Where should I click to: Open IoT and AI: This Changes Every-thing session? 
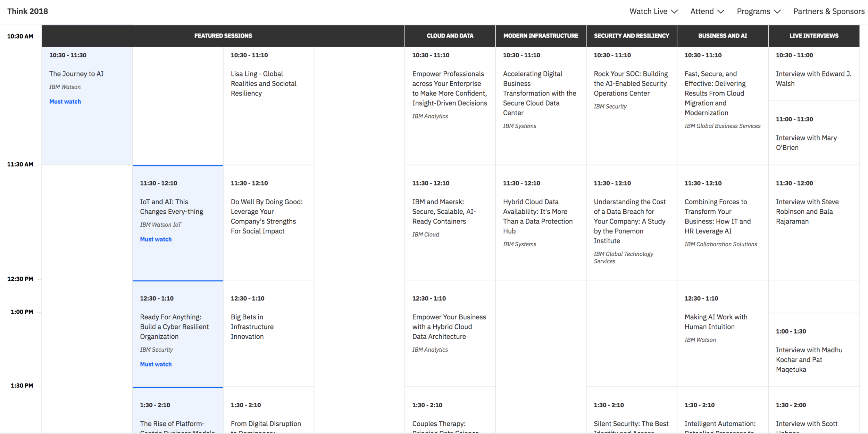click(x=172, y=206)
